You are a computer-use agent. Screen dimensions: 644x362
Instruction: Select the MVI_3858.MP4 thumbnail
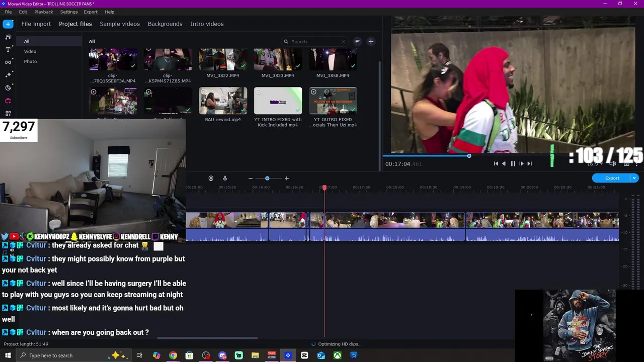tap(333, 59)
